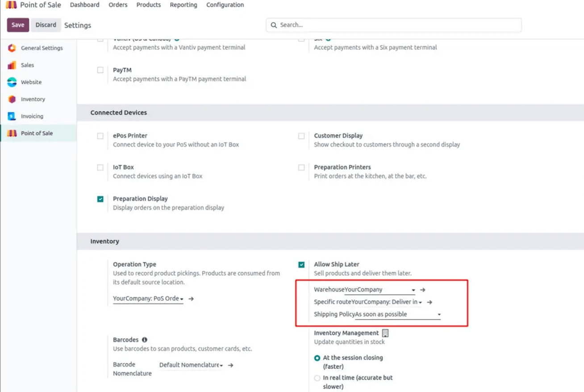Open the Reporting menu
The image size is (584, 392).
184,5
